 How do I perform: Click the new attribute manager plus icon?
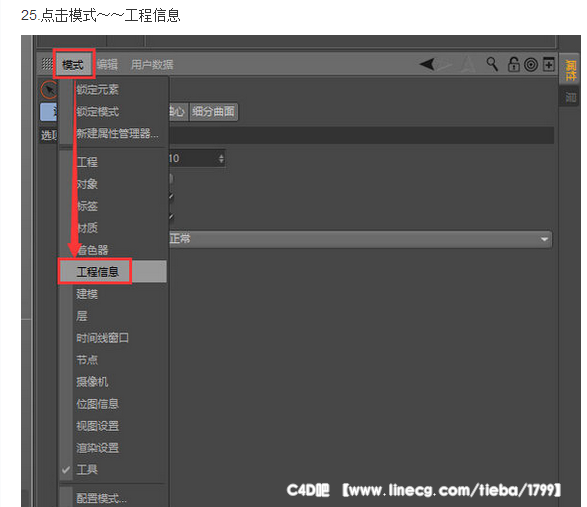point(549,64)
